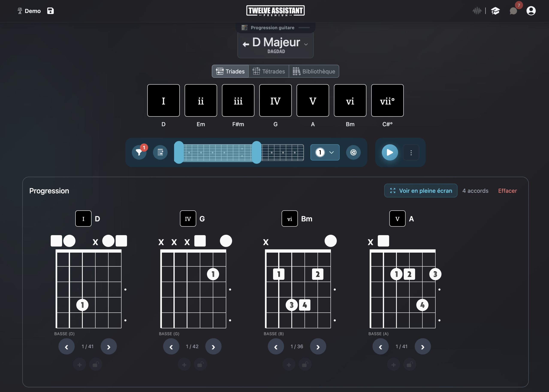Viewport: 549px width, 392px height.
Task: Toggle the lock icon under G chord
Action: (x=201, y=365)
